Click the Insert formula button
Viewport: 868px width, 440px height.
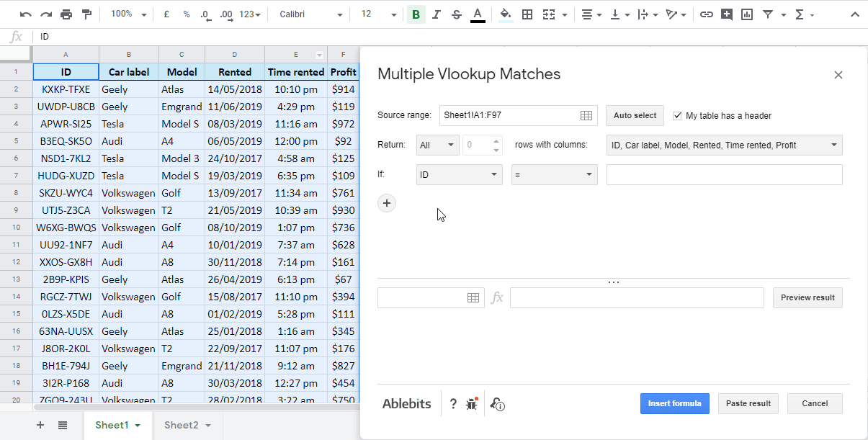(x=674, y=403)
